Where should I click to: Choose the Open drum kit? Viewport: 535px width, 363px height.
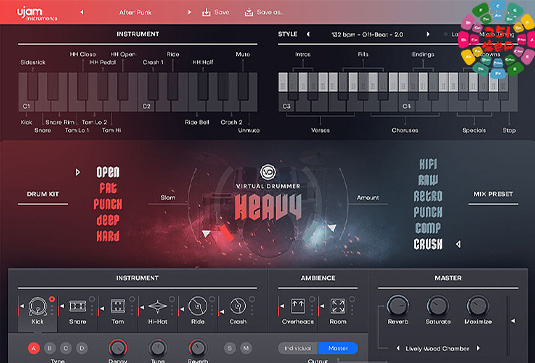(x=108, y=172)
